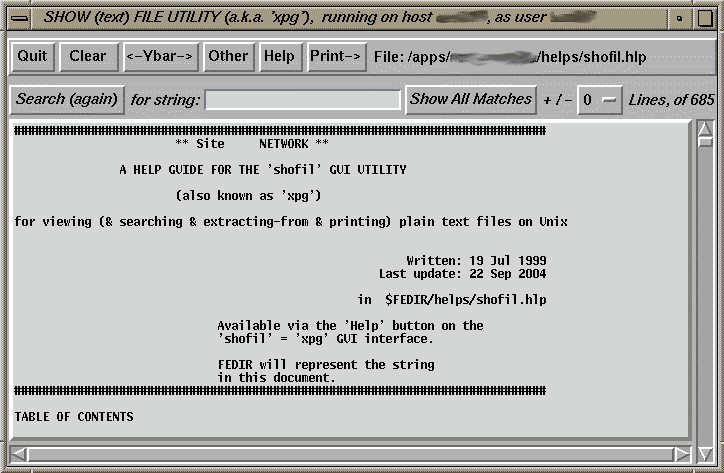Viewport: 724px width, 473px height.
Task: Minimize the window using dot button
Action: pyautogui.click(x=680, y=17)
